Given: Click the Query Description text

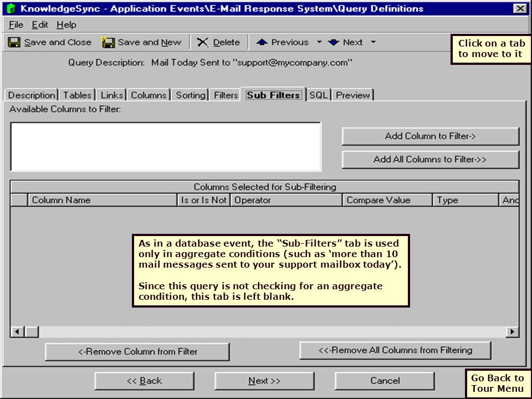Looking at the screenshot, I should click(210, 63).
